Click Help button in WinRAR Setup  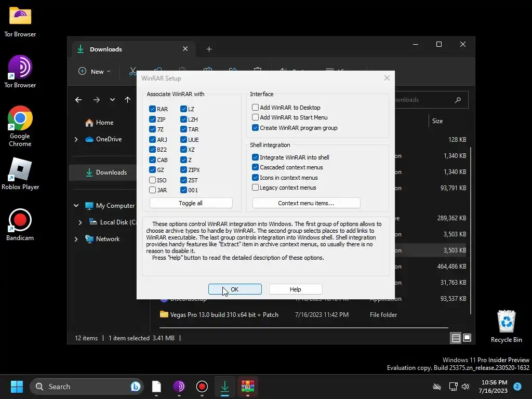(296, 289)
